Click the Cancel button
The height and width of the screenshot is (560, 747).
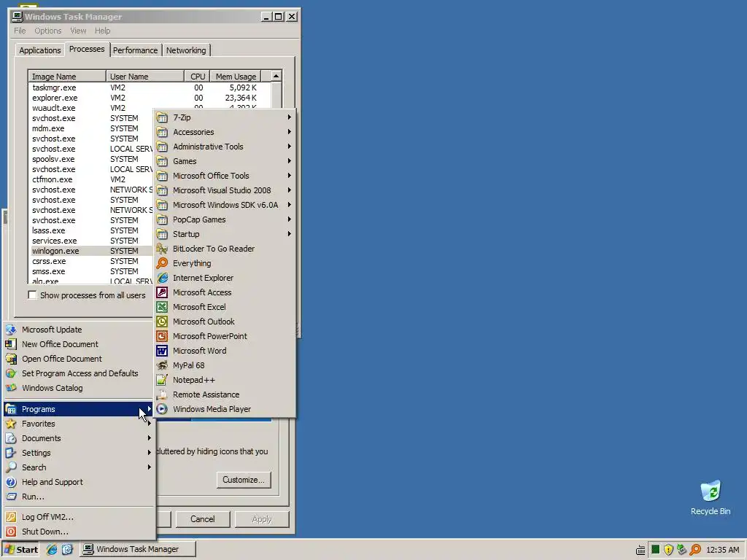point(203,519)
